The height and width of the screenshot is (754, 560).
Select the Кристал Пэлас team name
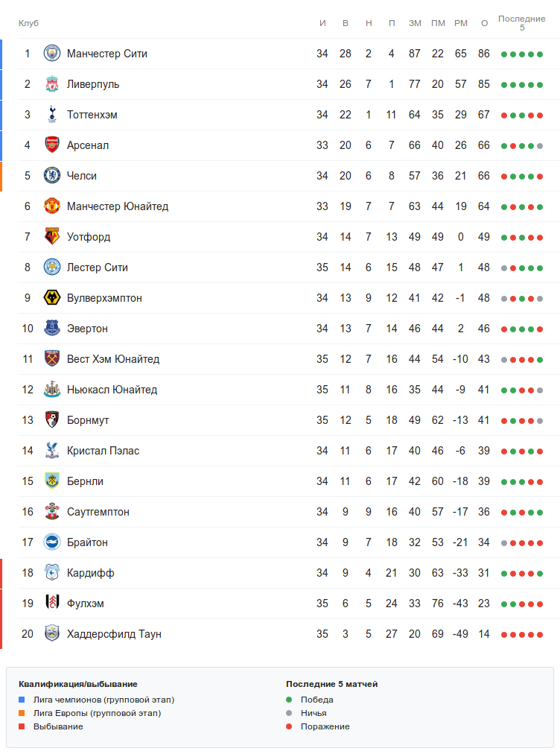(x=103, y=451)
